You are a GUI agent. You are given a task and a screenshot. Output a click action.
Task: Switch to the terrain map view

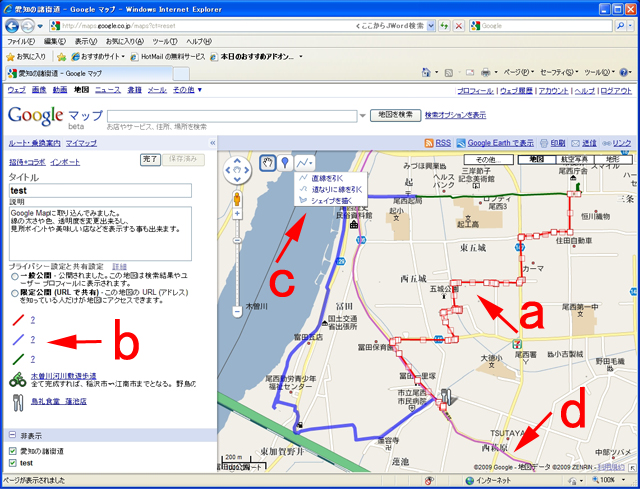click(x=613, y=159)
